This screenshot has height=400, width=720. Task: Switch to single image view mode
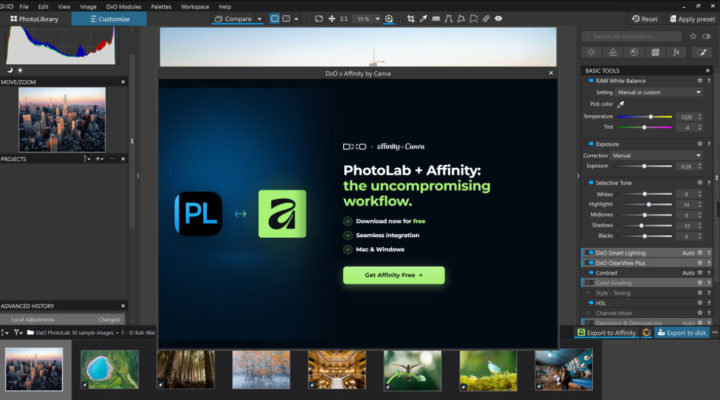click(275, 19)
